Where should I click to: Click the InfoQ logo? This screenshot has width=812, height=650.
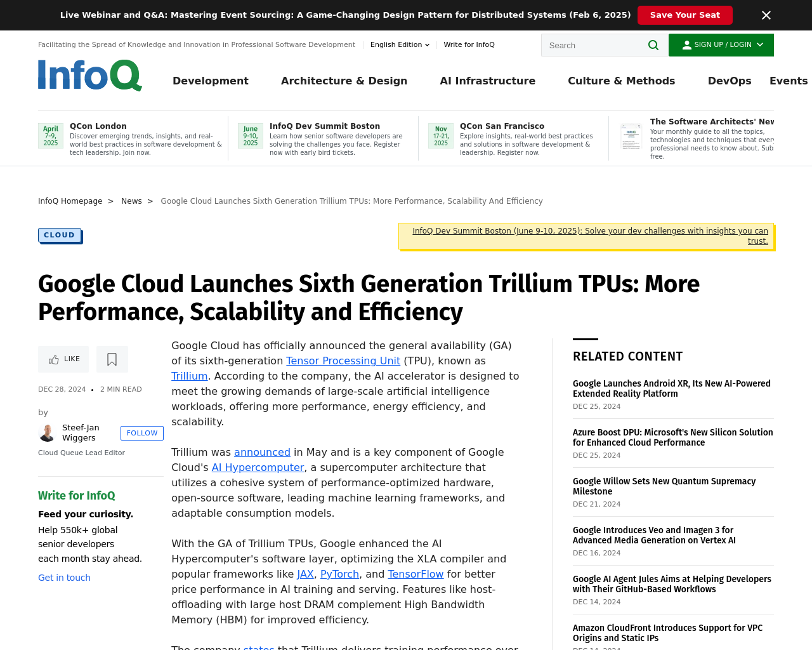(90, 76)
